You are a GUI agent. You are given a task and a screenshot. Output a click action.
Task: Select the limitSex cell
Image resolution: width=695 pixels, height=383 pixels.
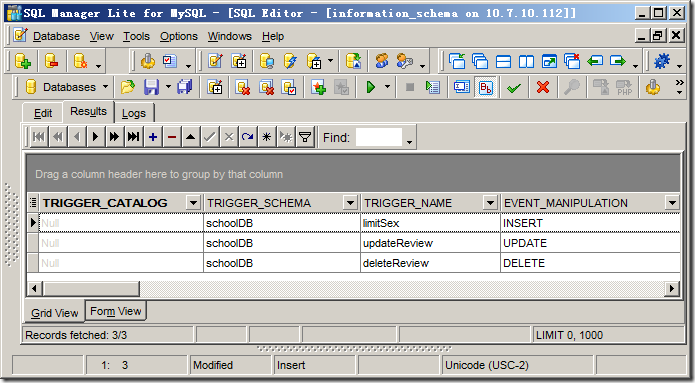click(430, 223)
